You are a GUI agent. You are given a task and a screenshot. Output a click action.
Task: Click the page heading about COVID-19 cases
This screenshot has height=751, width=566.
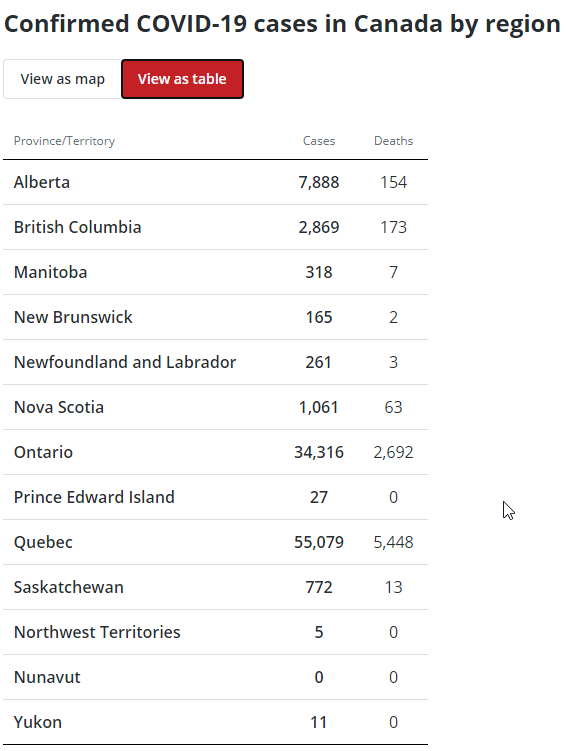283,24
